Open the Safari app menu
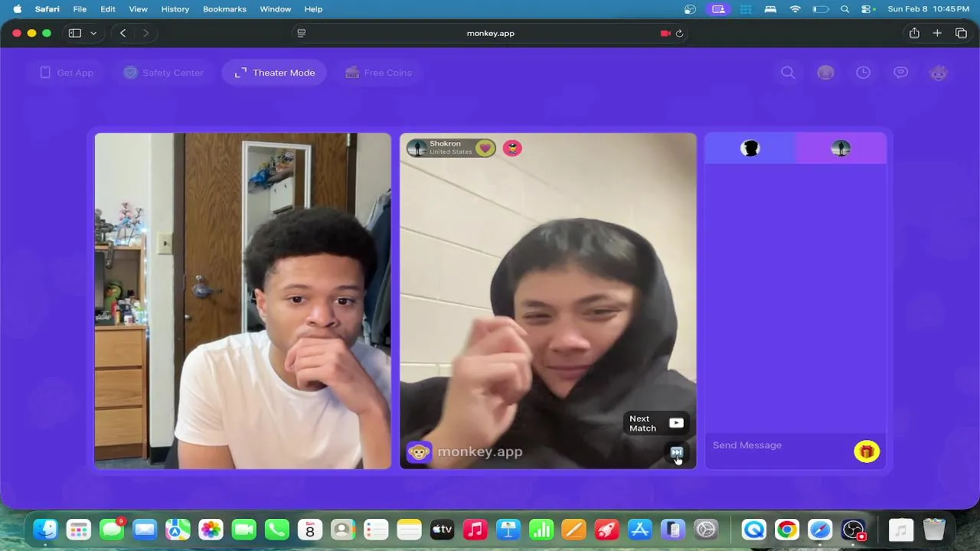Viewport: 980px width, 551px height. [47, 9]
